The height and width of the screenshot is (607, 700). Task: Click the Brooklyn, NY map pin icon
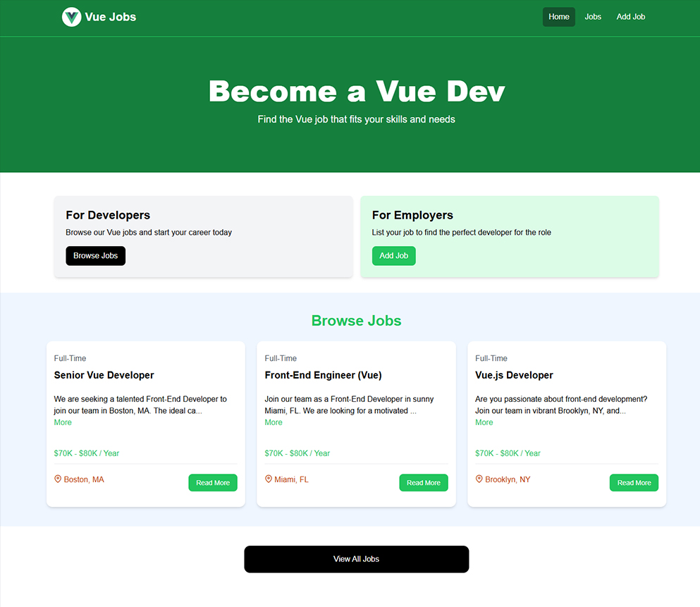pyautogui.click(x=479, y=479)
